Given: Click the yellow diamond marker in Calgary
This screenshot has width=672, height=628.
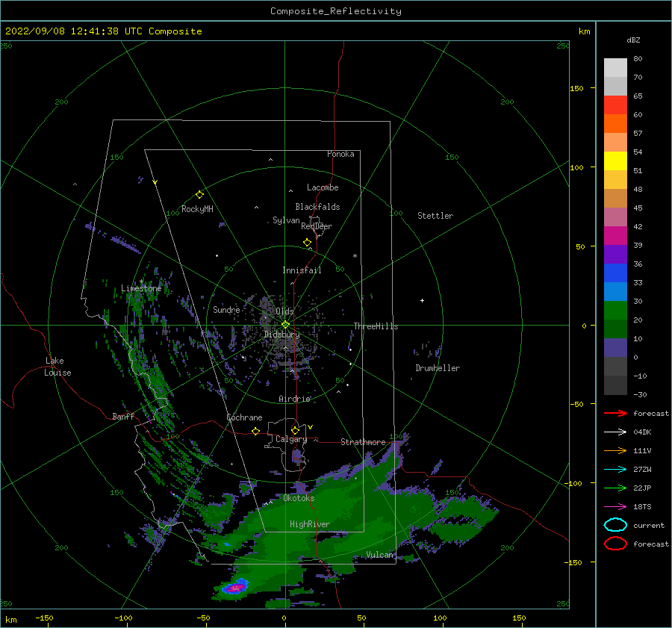Looking at the screenshot, I should (x=295, y=430).
